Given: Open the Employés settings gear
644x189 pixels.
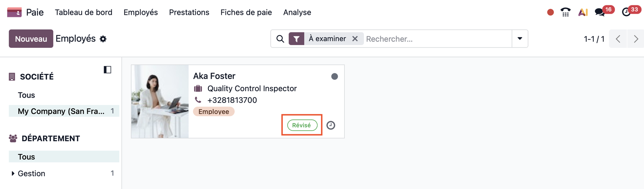Looking at the screenshot, I should 103,39.
